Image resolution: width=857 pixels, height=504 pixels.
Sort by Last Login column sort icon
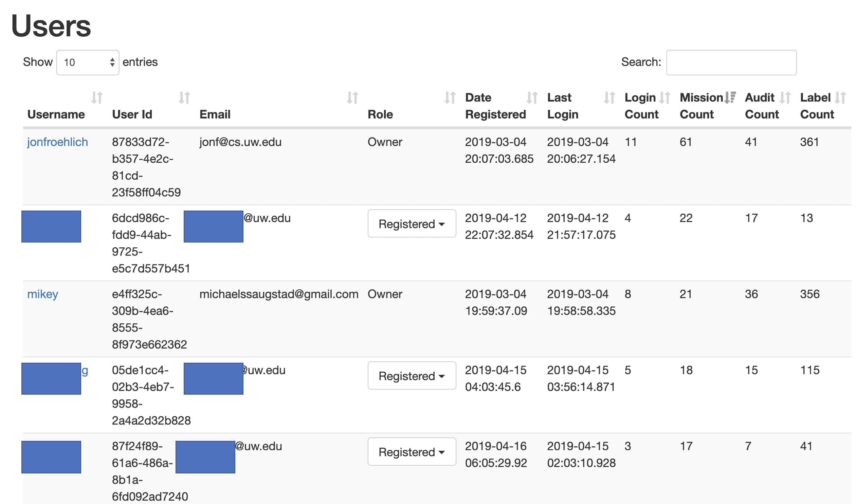pos(610,98)
